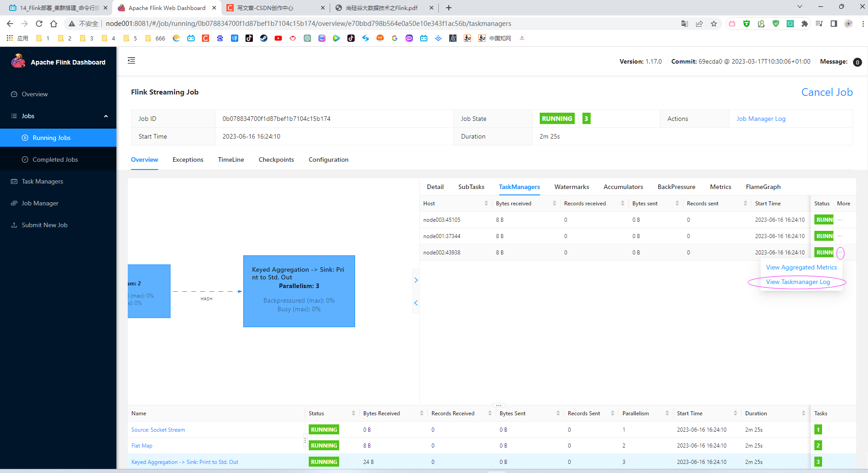
Task: Collapse the sidebar menu icon
Action: click(131, 60)
